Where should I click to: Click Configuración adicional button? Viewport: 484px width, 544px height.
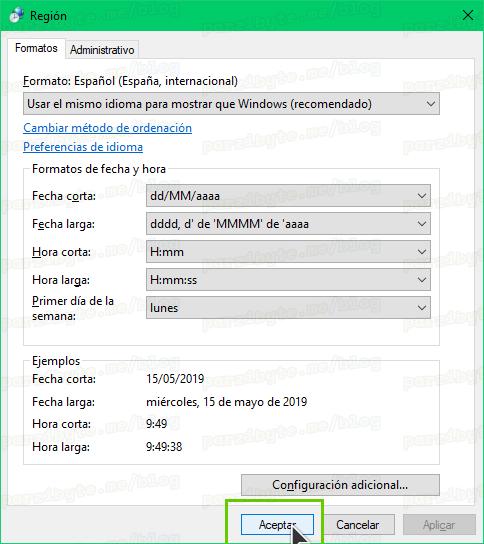click(x=340, y=485)
